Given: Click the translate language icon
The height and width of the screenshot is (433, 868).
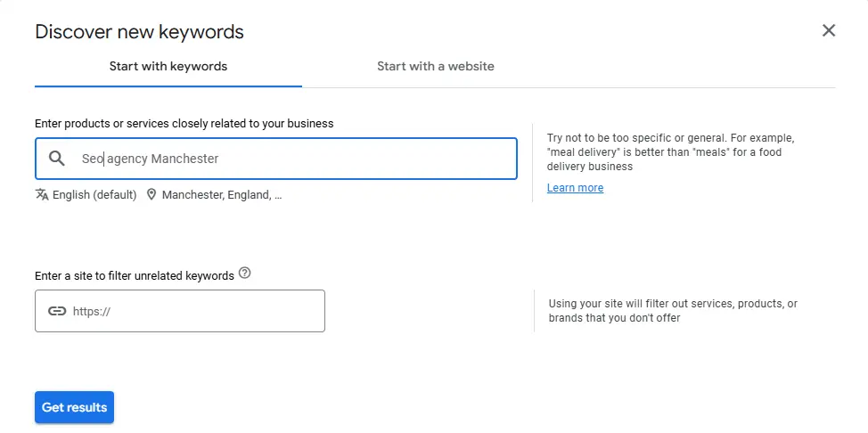Looking at the screenshot, I should 42,194.
